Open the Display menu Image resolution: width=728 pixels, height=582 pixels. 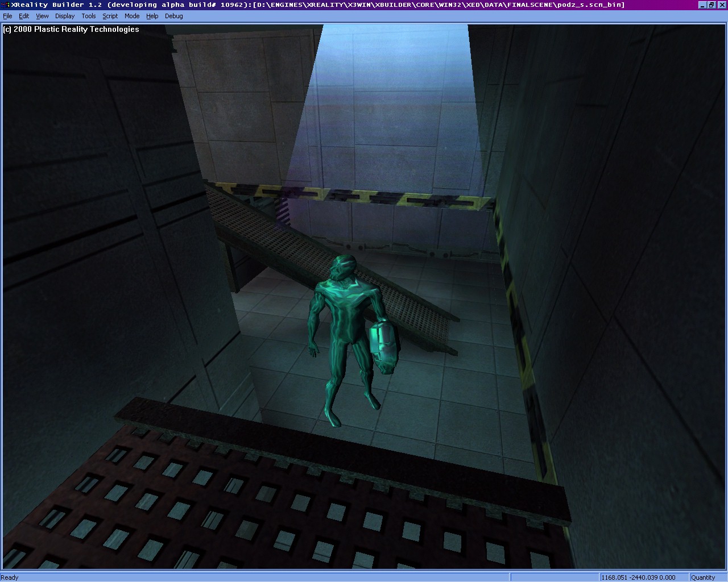click(65, 16)
